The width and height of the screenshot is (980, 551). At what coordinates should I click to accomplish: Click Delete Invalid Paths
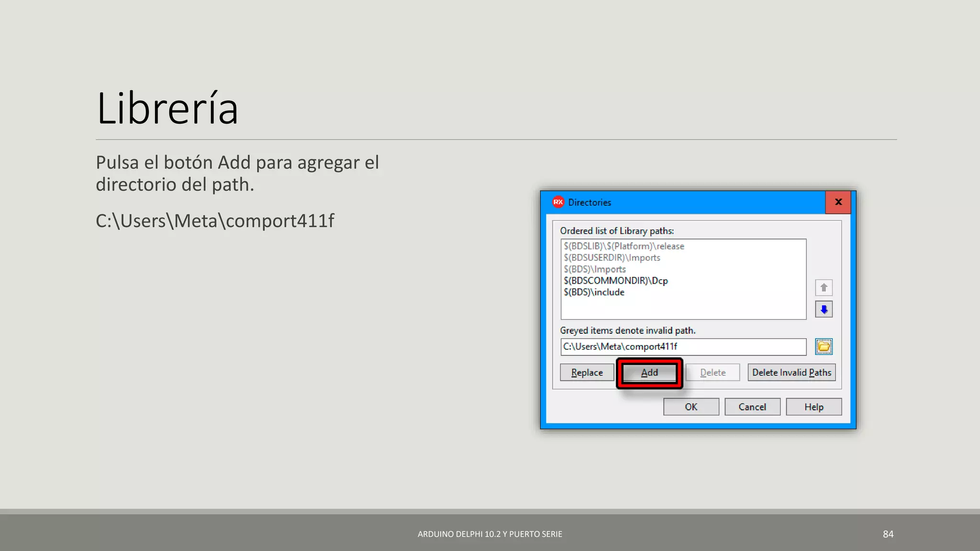point(791,373)
